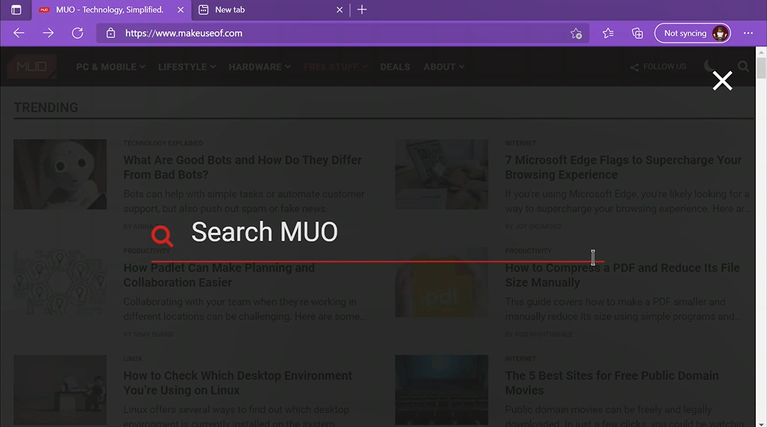
Task: Open the Favorites list
Action: point(608,33)
